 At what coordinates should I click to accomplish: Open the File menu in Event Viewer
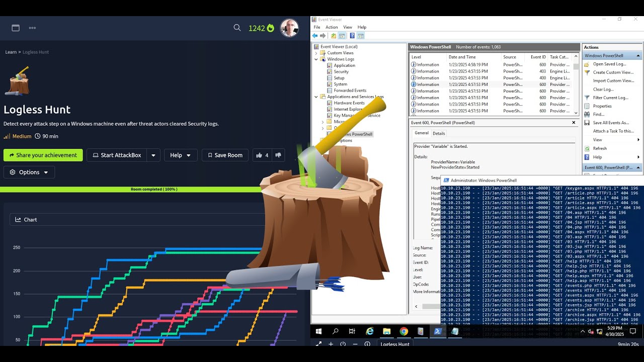click(x=317, y=27)
